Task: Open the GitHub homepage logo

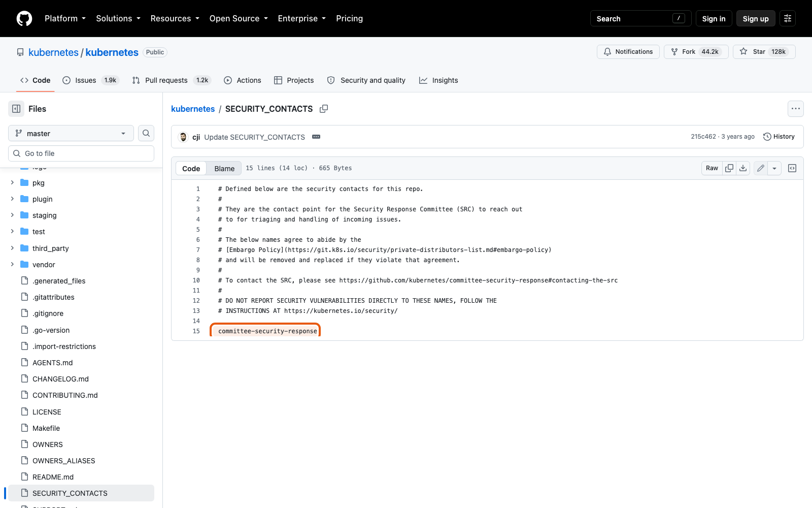Action: (24, 18)
